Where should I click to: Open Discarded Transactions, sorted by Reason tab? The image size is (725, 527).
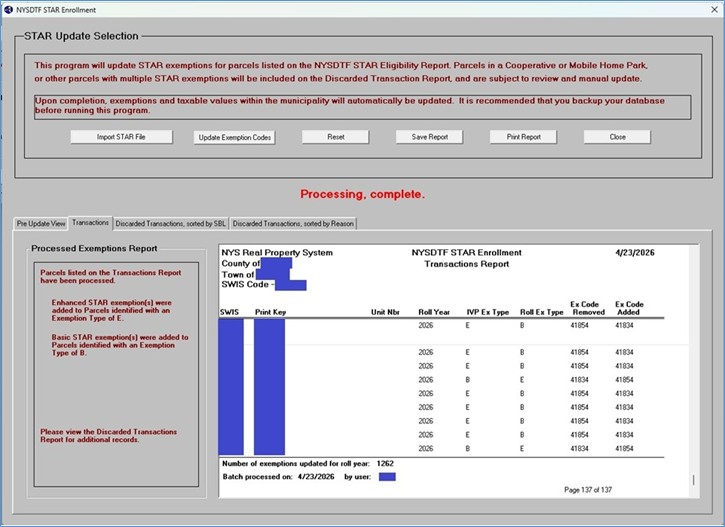(x=293, y=224)
